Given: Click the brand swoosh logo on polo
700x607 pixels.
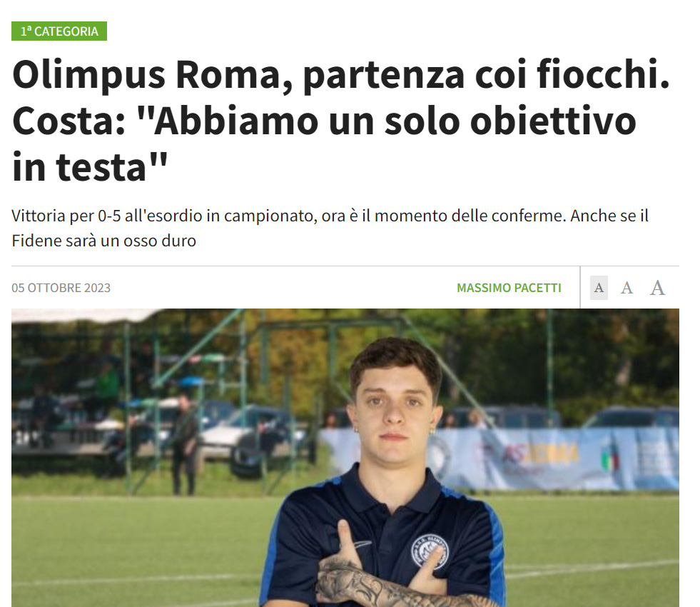Looking at the screenshot, I should point(360,545).
